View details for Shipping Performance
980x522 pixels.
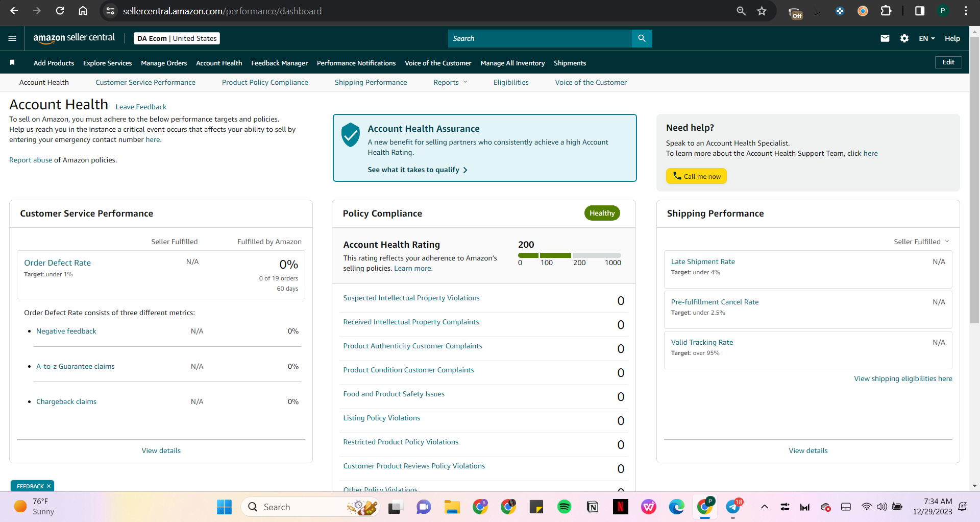[808, 450]
